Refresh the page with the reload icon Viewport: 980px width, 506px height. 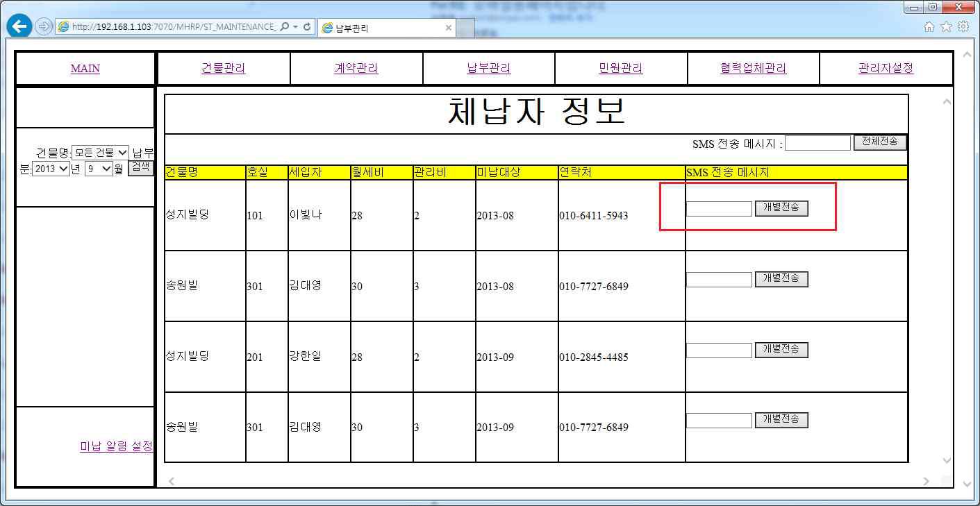(x=307, y=27)
